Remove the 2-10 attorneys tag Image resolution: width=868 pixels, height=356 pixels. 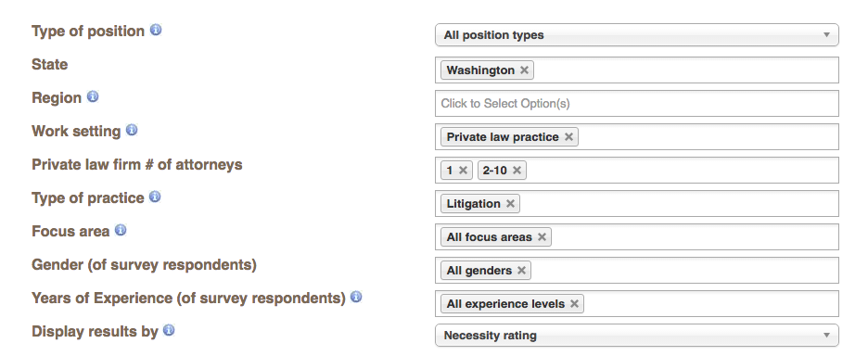(517, 170)
